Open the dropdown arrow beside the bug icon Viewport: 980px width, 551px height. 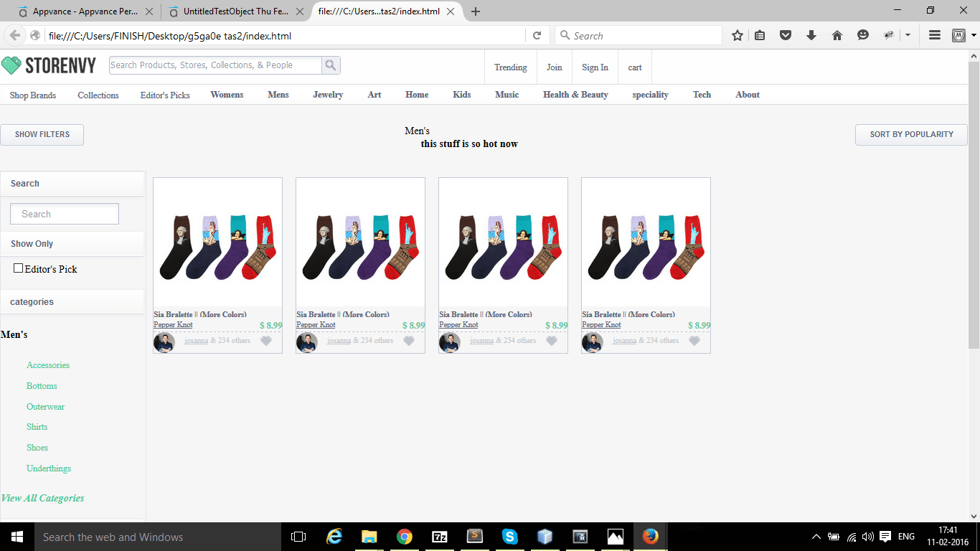[x=908, y=35]
